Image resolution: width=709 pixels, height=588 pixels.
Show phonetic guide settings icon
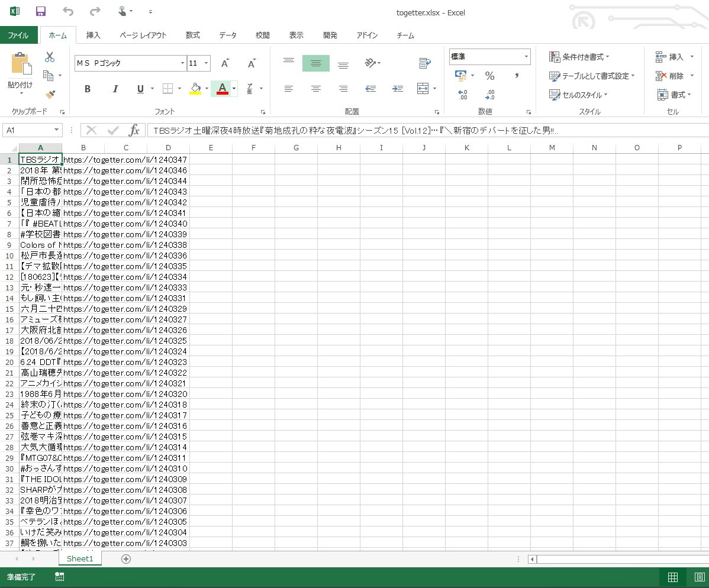[250, 89]
